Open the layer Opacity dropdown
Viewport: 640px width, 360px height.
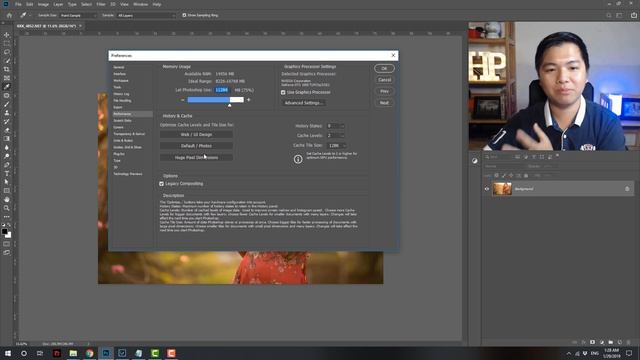tap(550, 167)
